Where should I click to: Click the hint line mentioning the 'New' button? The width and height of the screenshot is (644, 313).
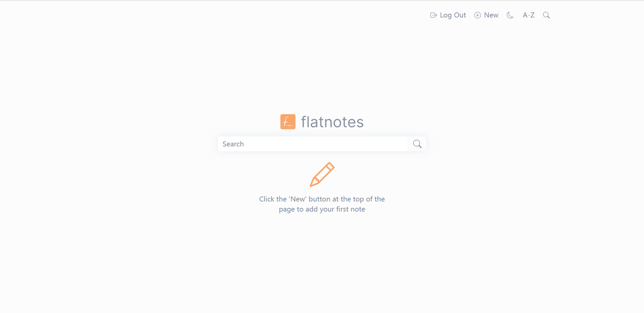(x=322, y=199)
